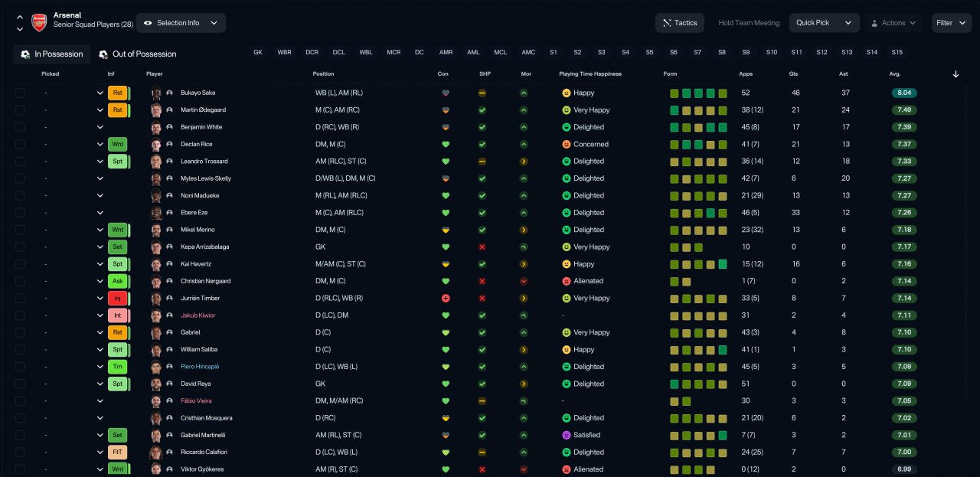Tick the checkbox for Kai Havertz

click(20, 264)
